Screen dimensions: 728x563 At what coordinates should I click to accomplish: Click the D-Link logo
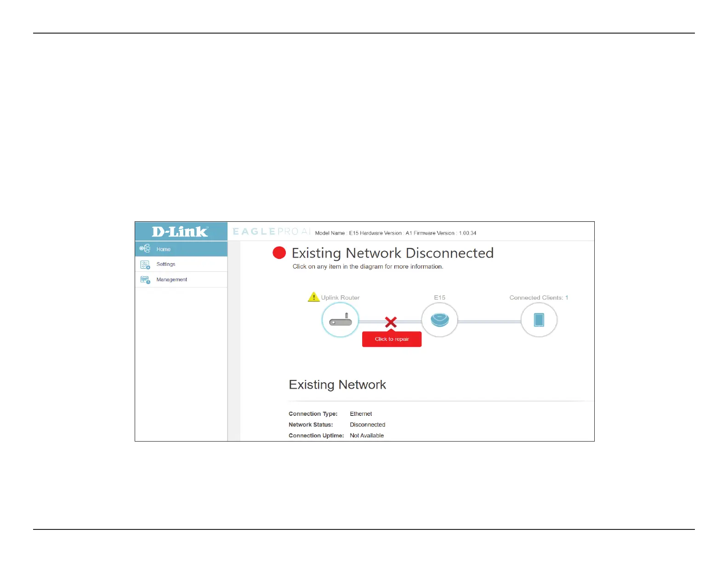(x=180, y=231)
